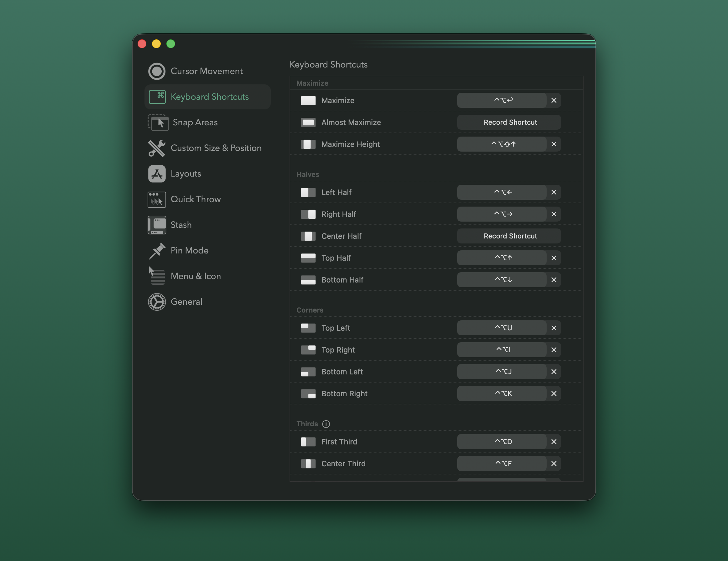
Task: Remove the Bottom Half shortcut
Action: click(554, 280)
